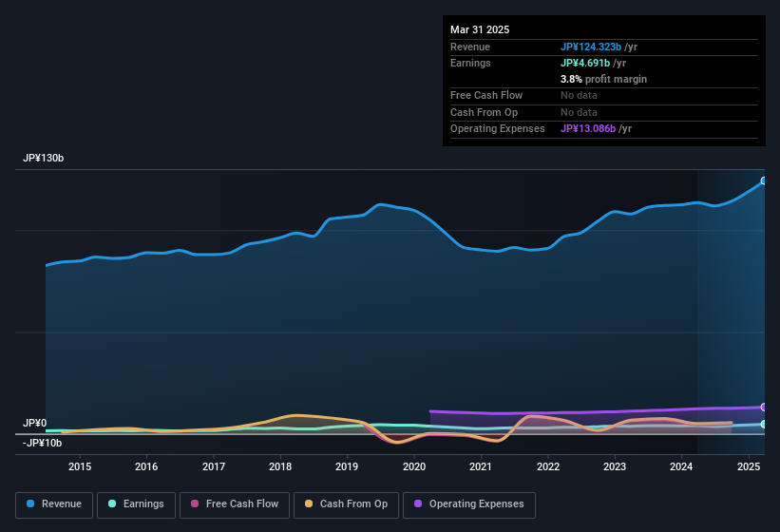Toggle the Revenue legend button
The width and height of the screenshot is (780, 532).
tap(54, 504)
